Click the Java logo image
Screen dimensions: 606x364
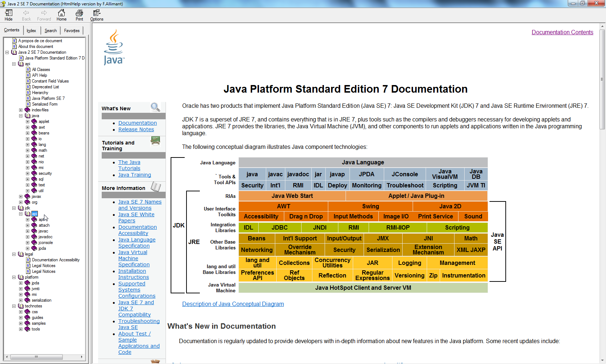[x=114, y=47]
